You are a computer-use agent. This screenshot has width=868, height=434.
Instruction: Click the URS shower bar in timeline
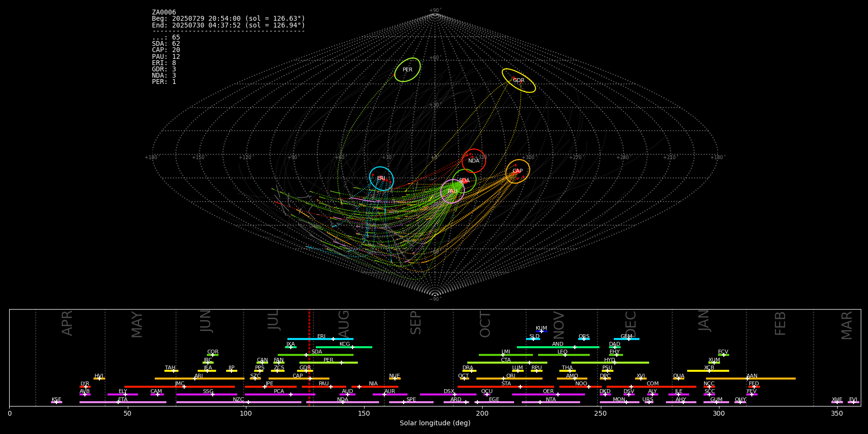(649, 402)
